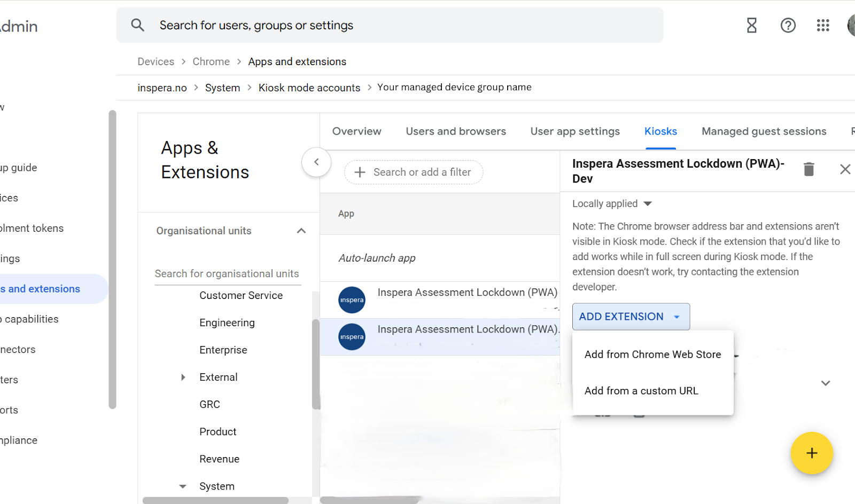Click the plus icon in the filter field
Image resolution: width=855 pixels, height=504 pixels.
point(360,172)
